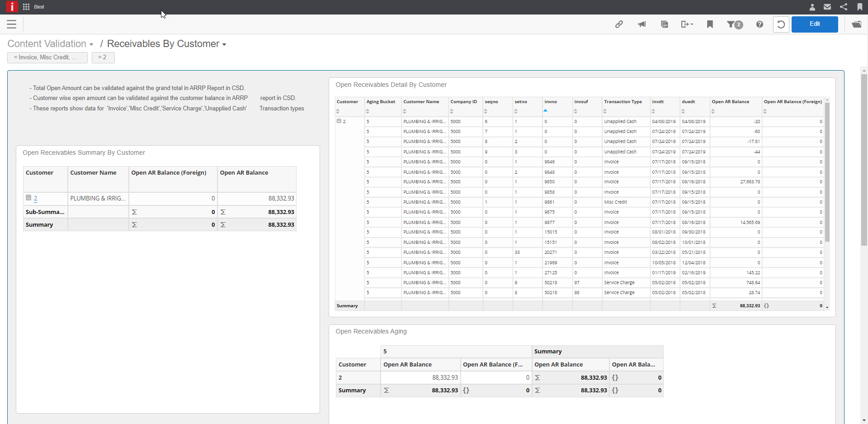Bookmark this report via toolbar icon

point(710,24)
